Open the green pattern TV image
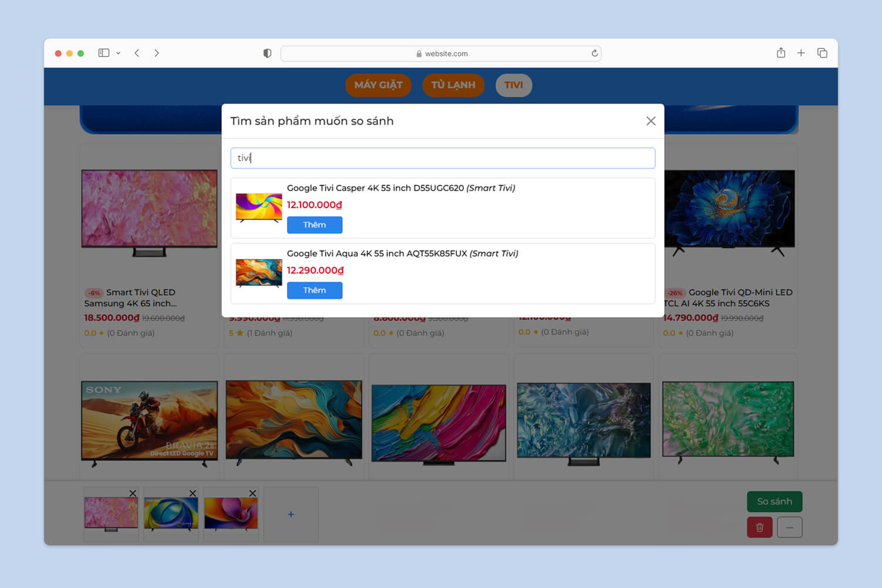 pyautogui.click(x=729, y=422)
